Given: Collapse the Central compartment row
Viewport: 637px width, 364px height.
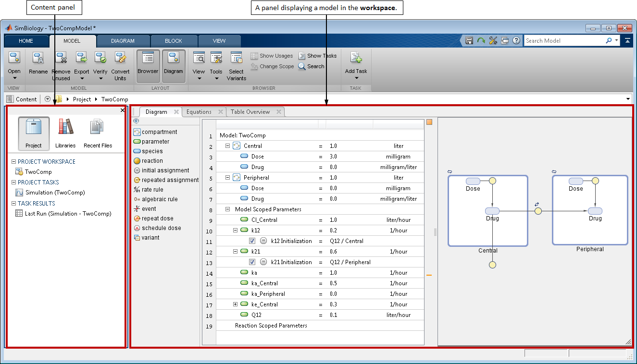Looking at the screenshot, I should [227, 146].
